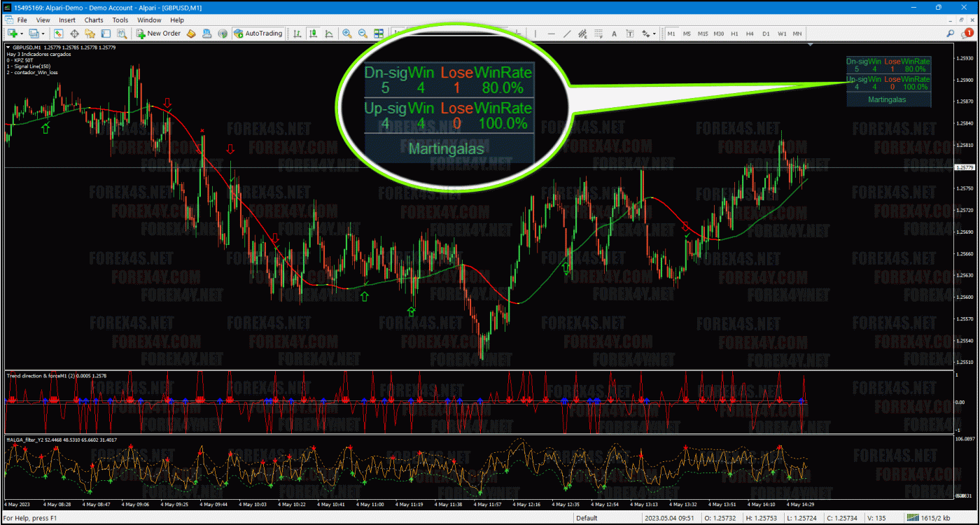Toggle the AutoTrading button
The width and height of the screenshot is (980, 525).
pyautogui.click(x=258, y=33)
